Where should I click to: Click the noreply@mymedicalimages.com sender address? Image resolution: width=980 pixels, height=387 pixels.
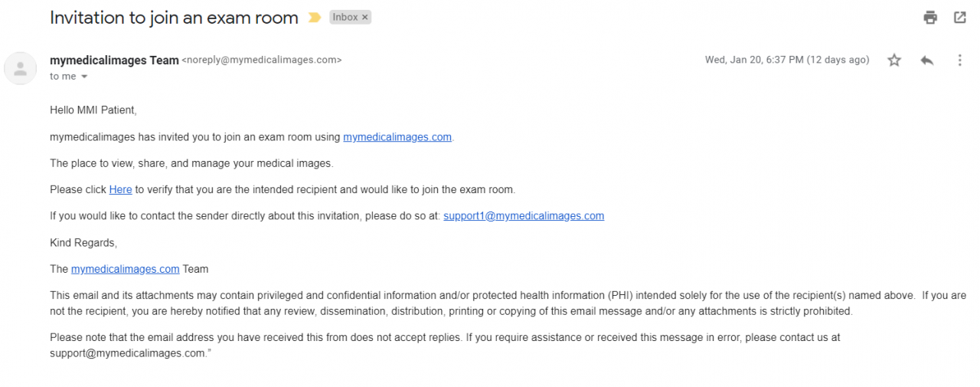point(262,60)
